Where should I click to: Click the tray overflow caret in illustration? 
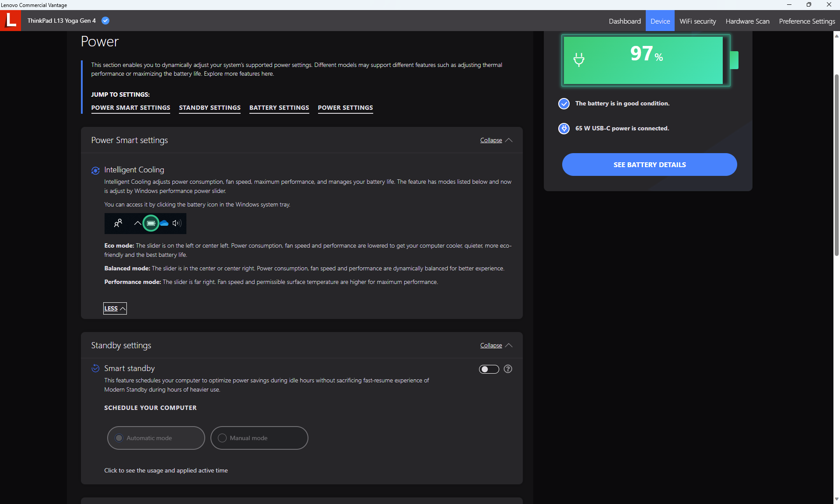click(137, 223)
